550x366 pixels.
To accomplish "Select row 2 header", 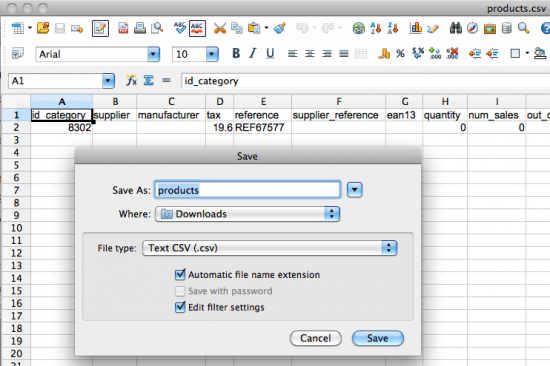I will (x=16, y=127).
